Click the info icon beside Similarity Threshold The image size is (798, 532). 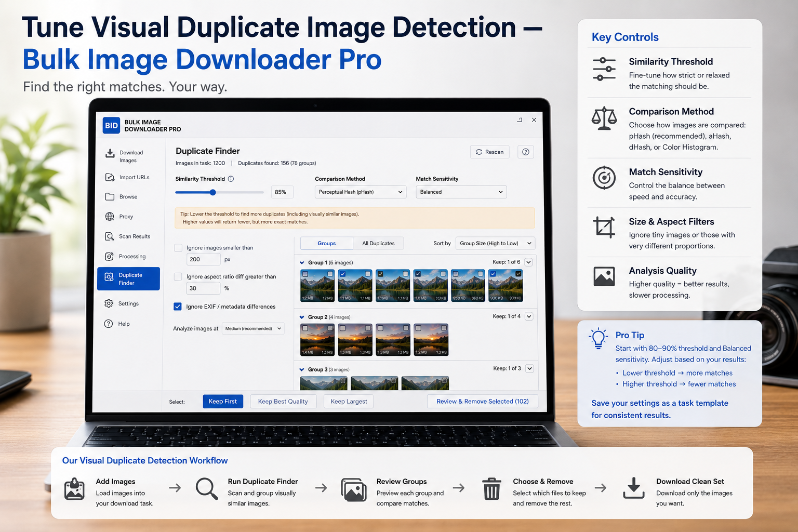(231, 179)
